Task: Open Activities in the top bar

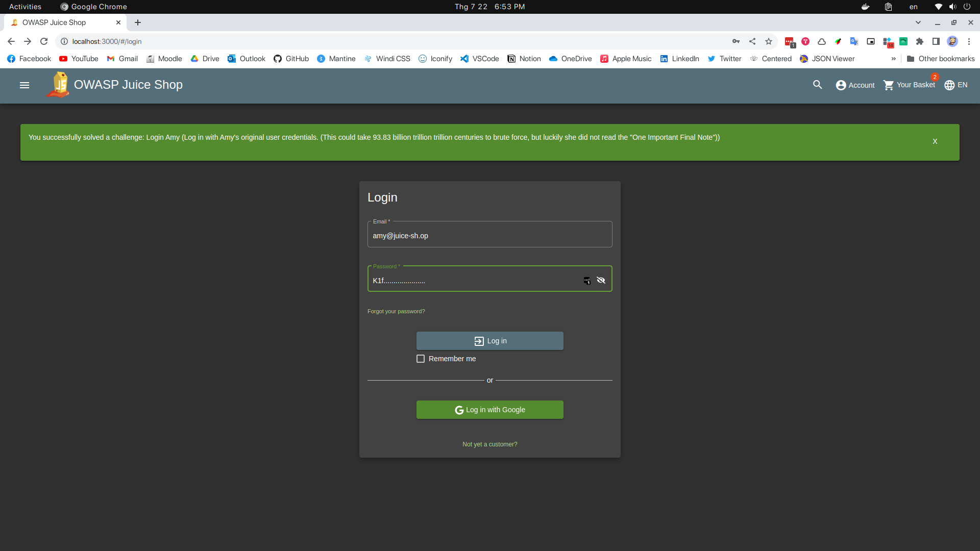Action: click(24, 7)
